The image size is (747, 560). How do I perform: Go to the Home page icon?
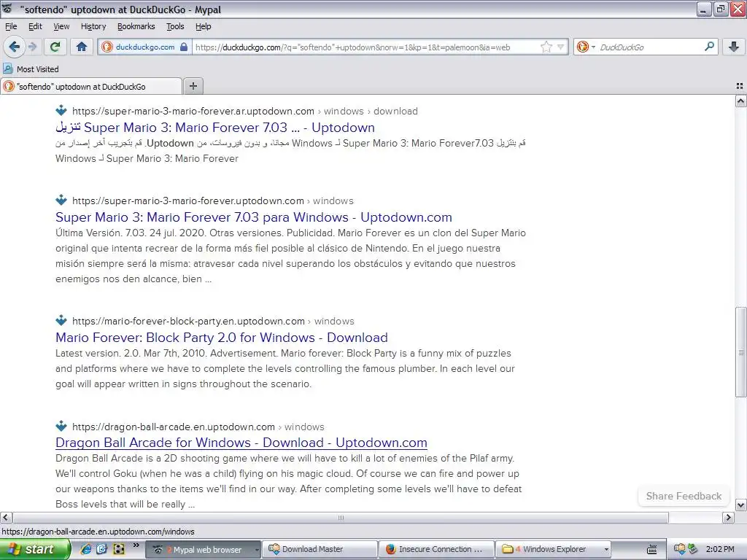coord(82,47)
